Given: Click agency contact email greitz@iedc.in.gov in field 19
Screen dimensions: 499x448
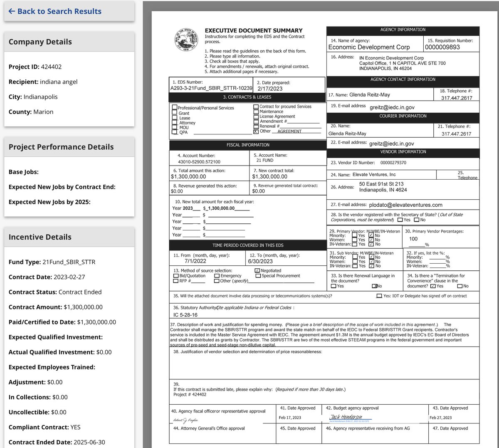Looking at the screenshot, I should click(x=392, y=107).
